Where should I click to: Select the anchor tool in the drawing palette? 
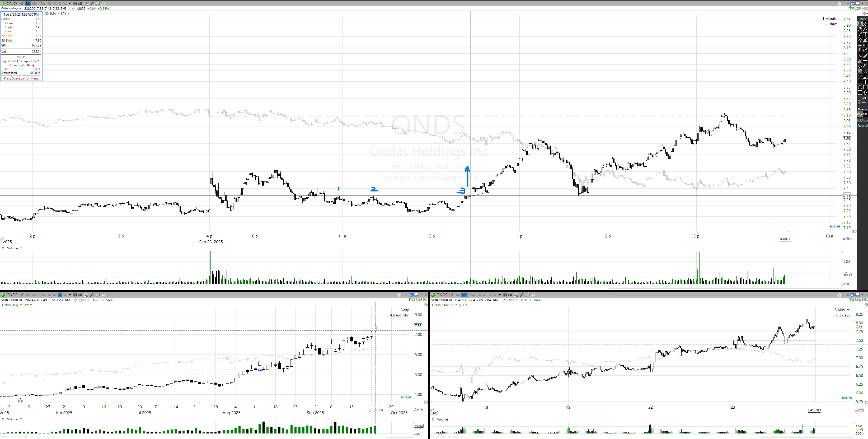pos(865,50)
